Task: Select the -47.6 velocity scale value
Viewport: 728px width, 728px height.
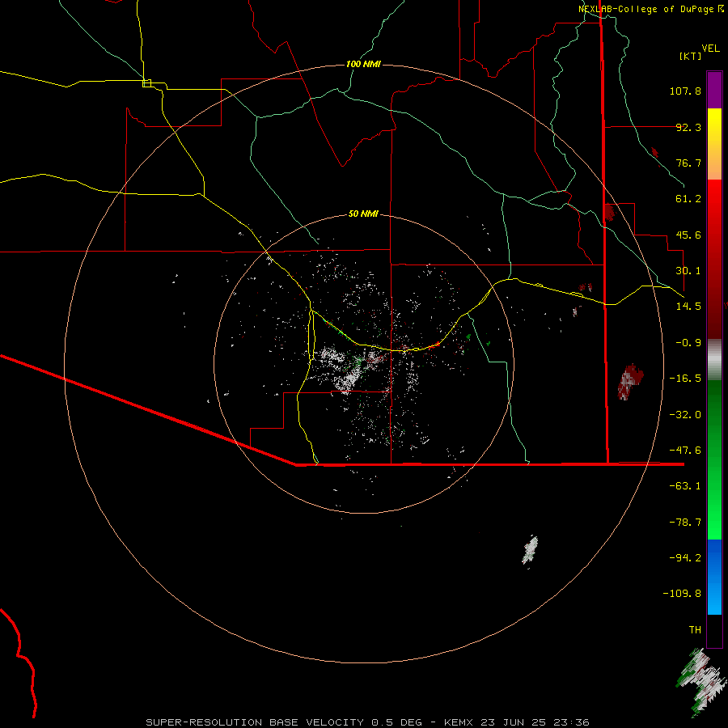Action: point(685,451)
